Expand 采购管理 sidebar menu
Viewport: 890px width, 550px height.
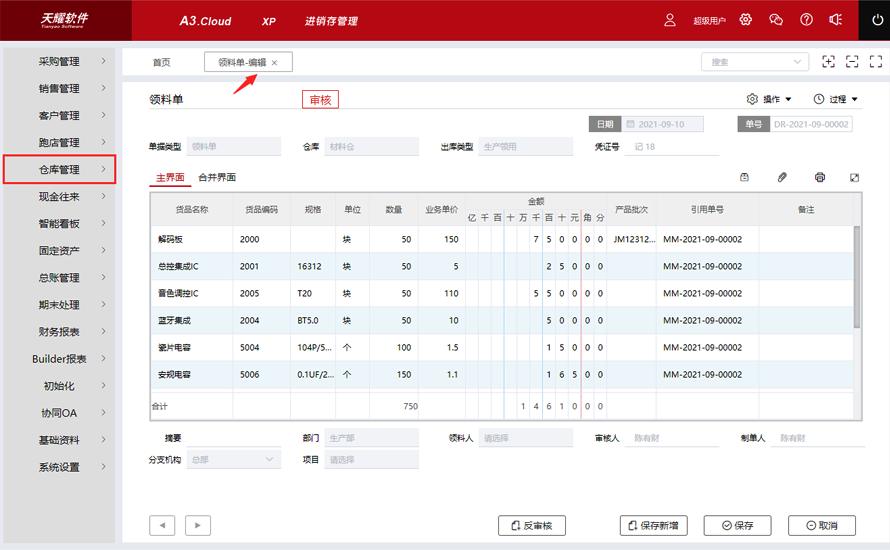coord(60,61)
